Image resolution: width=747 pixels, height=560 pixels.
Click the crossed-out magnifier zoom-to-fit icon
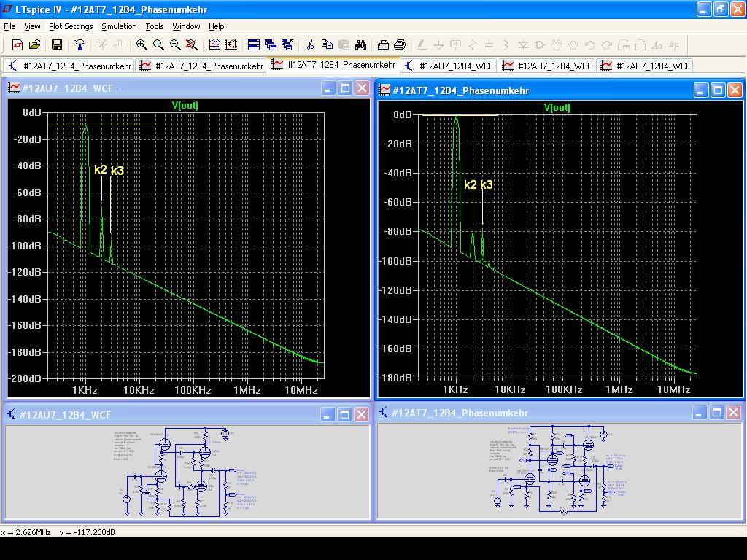192,45
